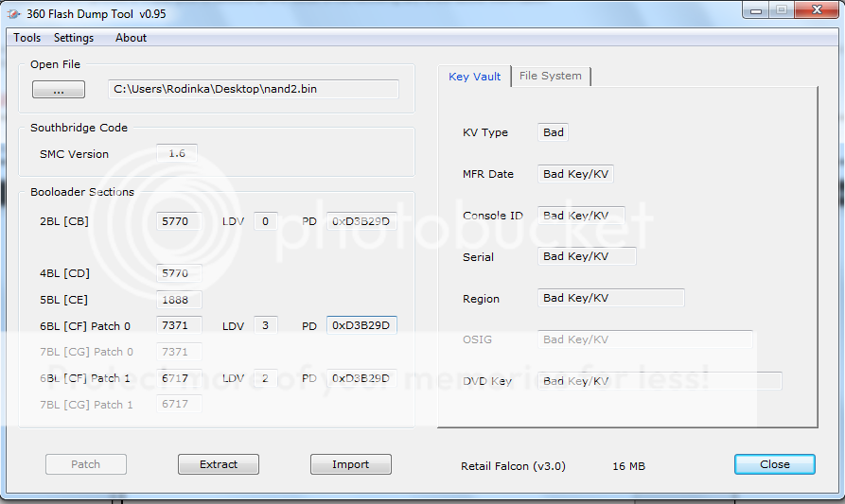Click the SMC Version value field
The image size is (845, 504).
pyautogui.click(x=177, y=153)
